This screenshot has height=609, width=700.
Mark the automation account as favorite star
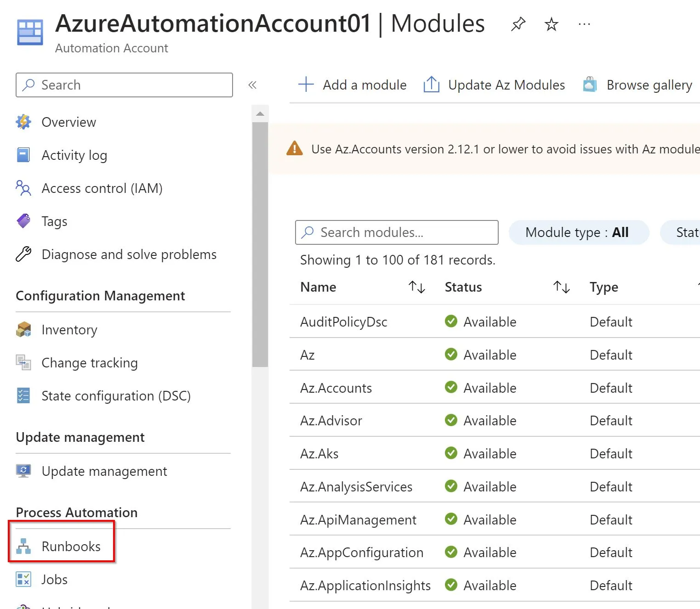tap(551, 24)
